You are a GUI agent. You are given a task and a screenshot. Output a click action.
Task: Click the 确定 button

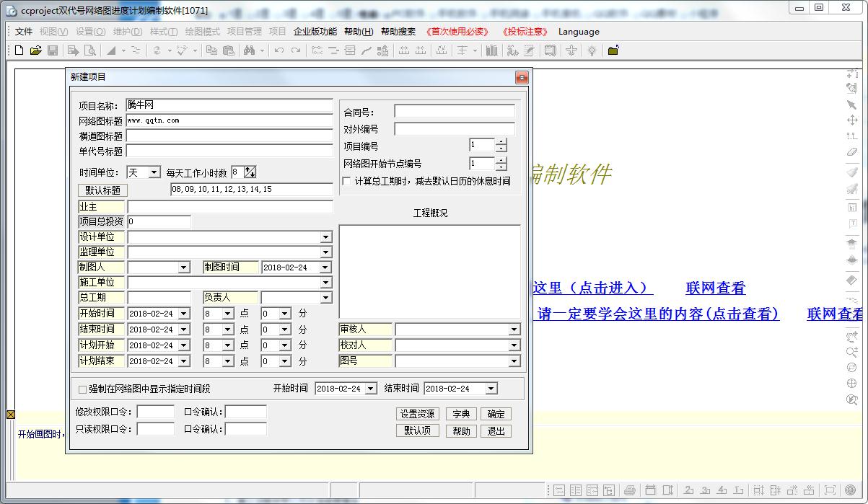(496, 414)
